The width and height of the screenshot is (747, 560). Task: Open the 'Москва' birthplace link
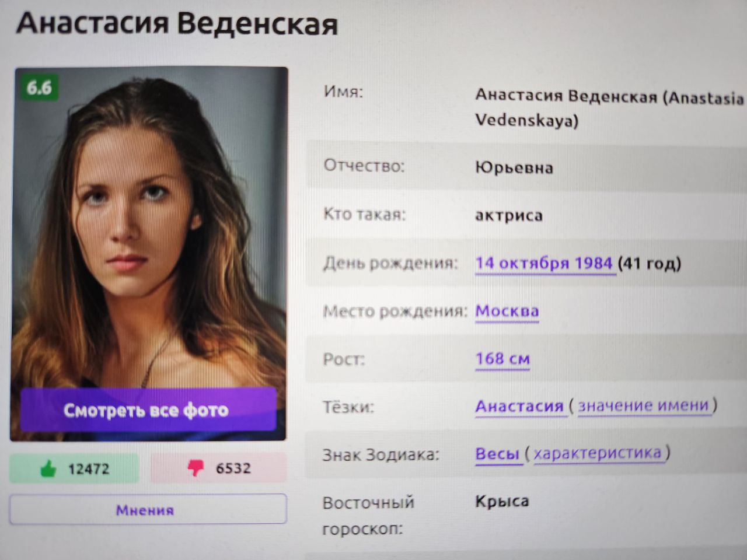click(507, 311)
